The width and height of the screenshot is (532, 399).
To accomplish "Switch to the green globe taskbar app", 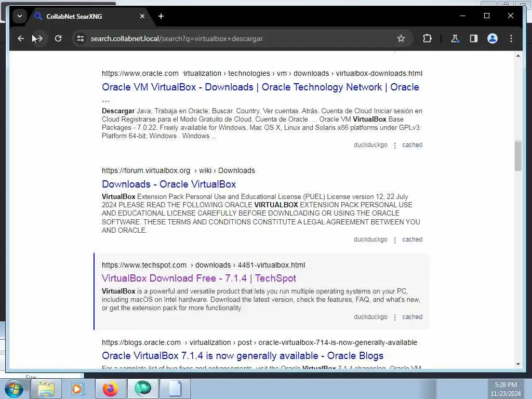I will (x=142, y=389).
